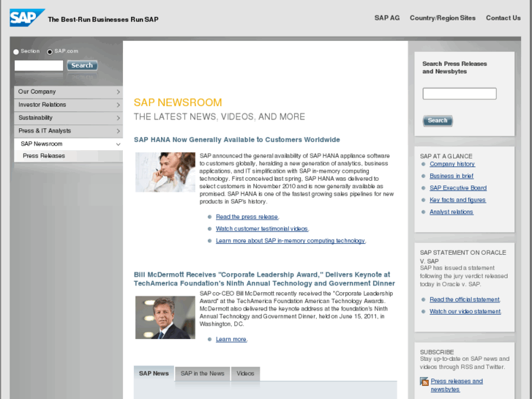The height and width of the screenshot is (399, 532).
Task: Switch to the Videos tab
Action: [x=245, y=373]
